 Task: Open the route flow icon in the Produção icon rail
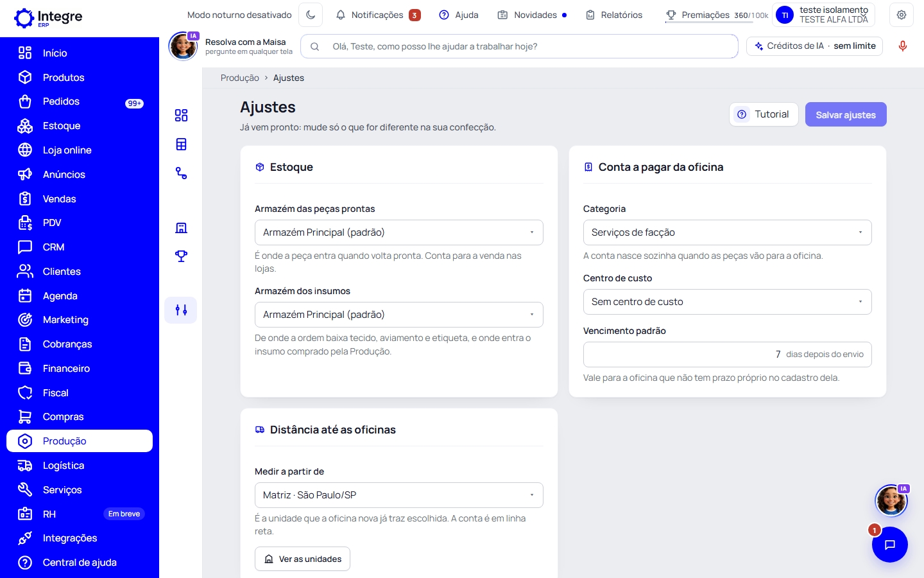coord(181,173)
